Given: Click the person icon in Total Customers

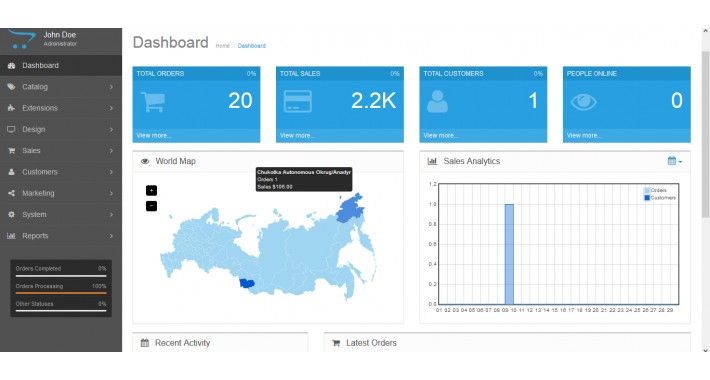Looking at the screenshot, I should (437, 101).
